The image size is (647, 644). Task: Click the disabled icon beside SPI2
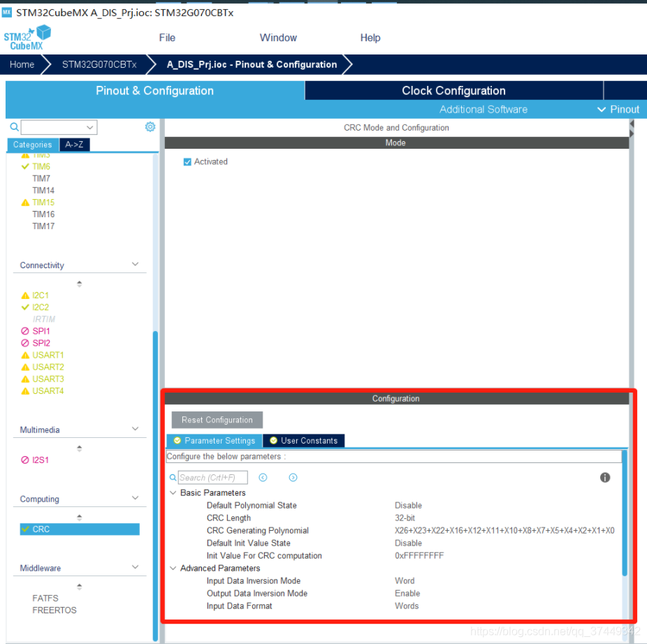point(25,343)
